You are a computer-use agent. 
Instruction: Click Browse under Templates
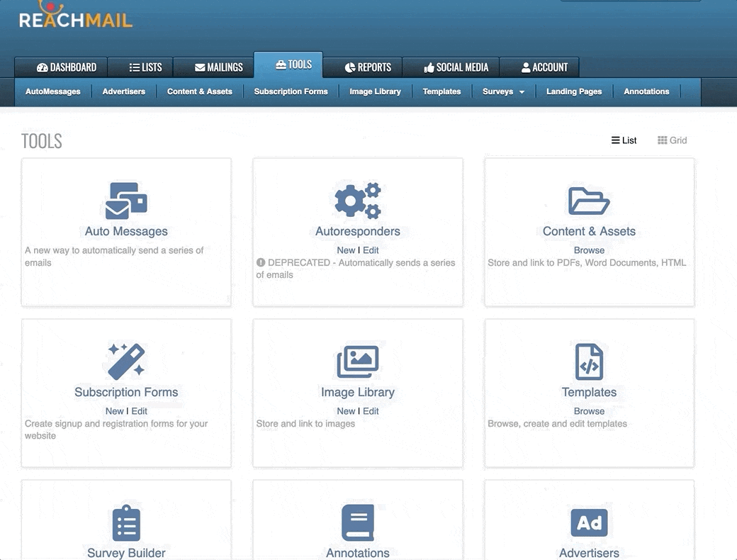(x=589, y=411)
